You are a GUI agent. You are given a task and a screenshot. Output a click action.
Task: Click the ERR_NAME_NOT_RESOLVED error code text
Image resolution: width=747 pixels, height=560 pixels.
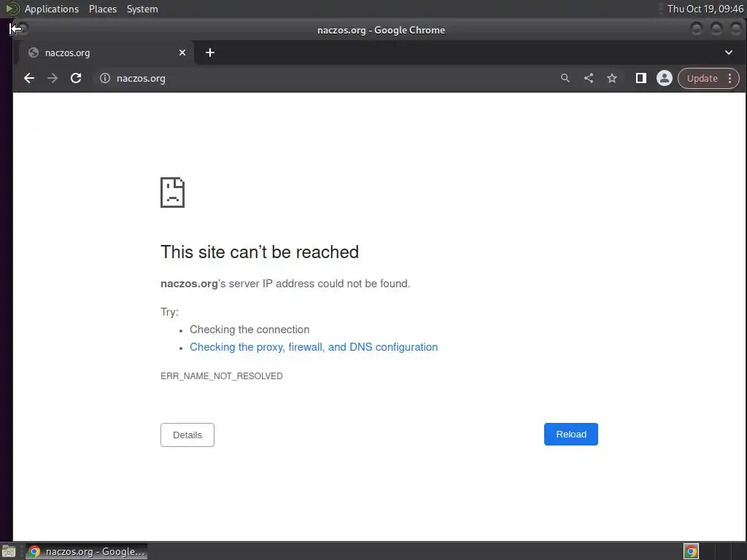[x=222, y=376]
